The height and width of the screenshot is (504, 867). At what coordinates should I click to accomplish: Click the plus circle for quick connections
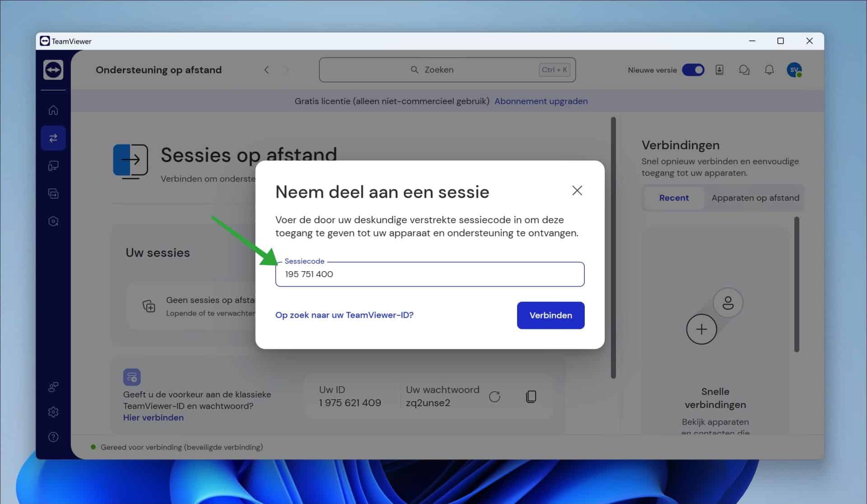click(x=701, y=329)
